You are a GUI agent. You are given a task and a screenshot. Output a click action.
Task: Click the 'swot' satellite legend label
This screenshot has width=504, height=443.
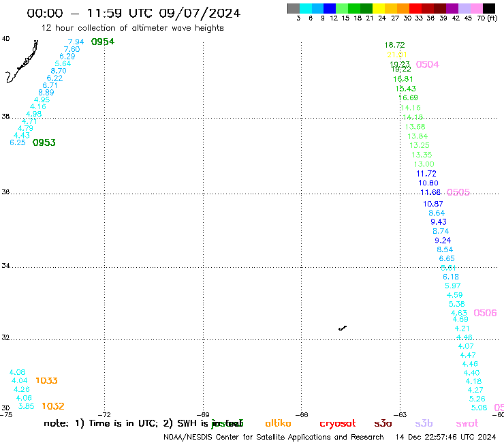pyautogui.click(x=467, y=423)
